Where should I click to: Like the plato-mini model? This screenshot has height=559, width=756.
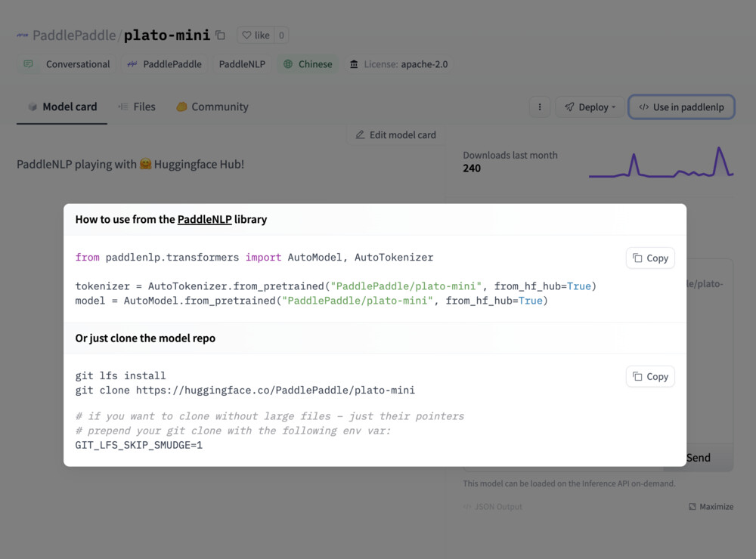(255, 36)
